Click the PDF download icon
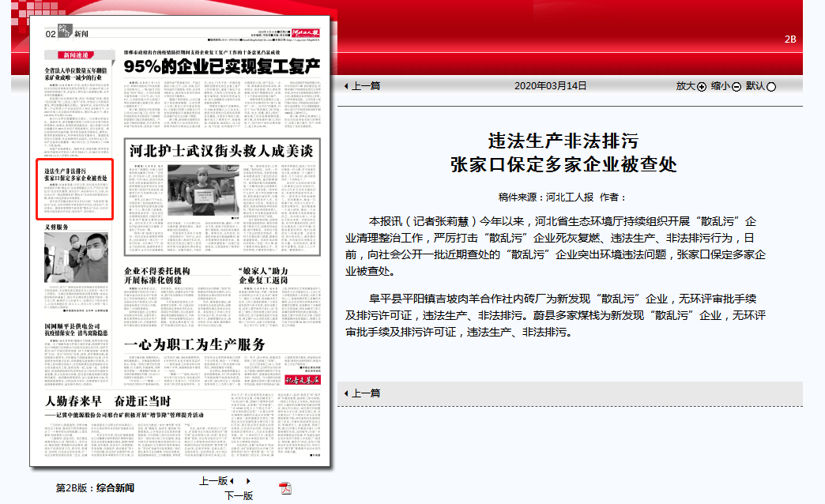Image resolution: width=825 pixels, height=504 pixels. point(285,487)
